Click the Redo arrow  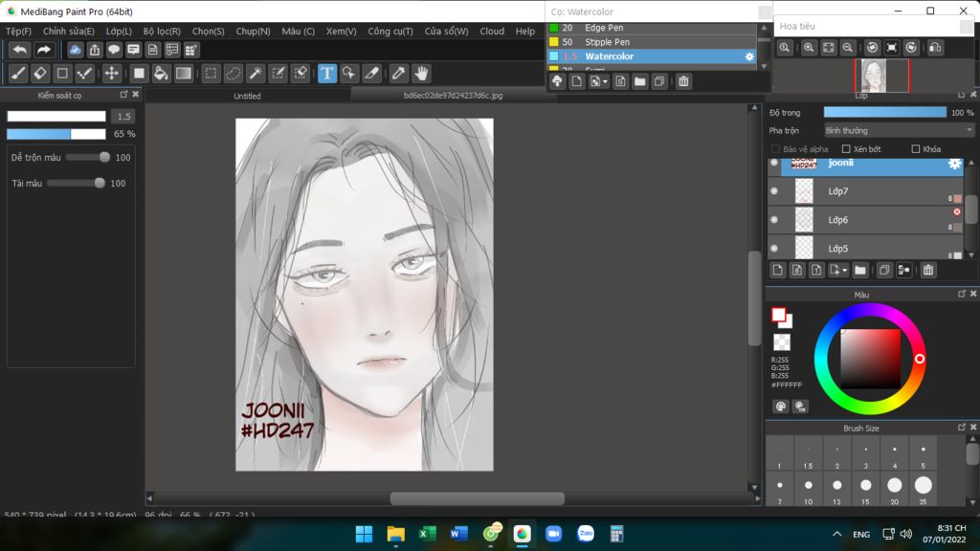[43, 50]
